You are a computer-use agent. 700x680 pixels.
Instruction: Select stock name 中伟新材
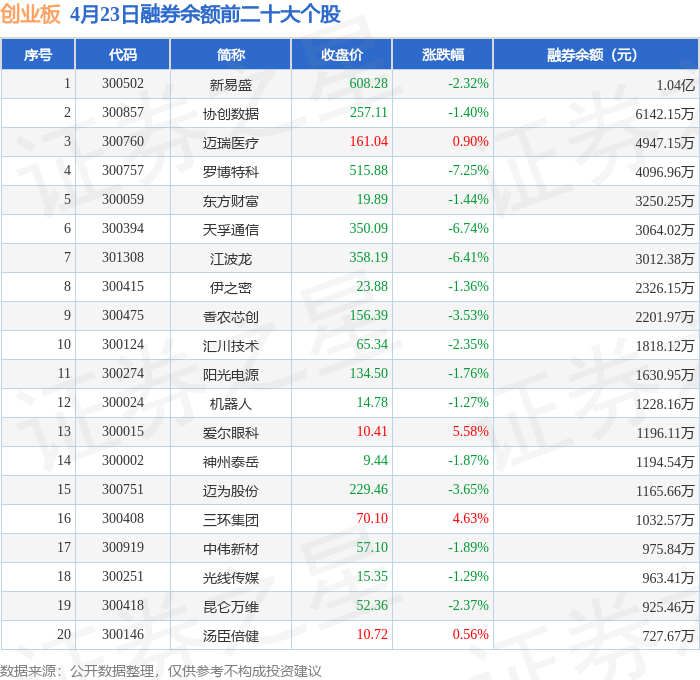(231, 549)
